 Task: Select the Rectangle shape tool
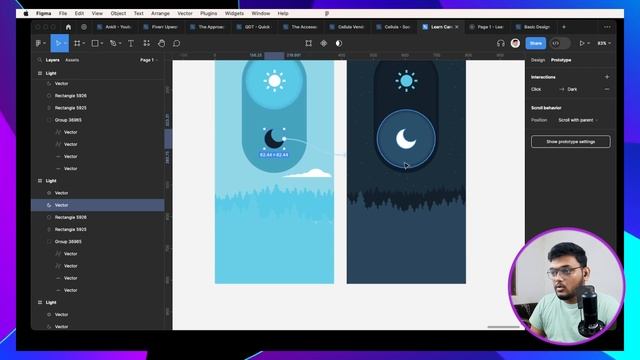[95, 43]
